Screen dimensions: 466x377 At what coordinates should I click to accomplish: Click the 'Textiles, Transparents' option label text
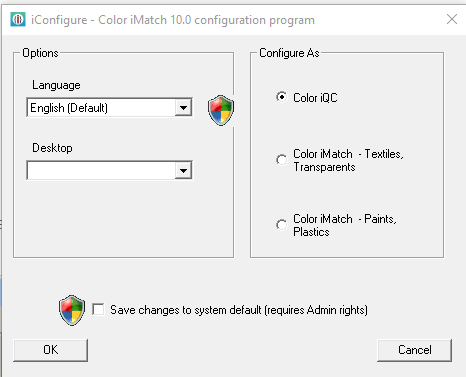pyautogui.click(x=348, y=160)
